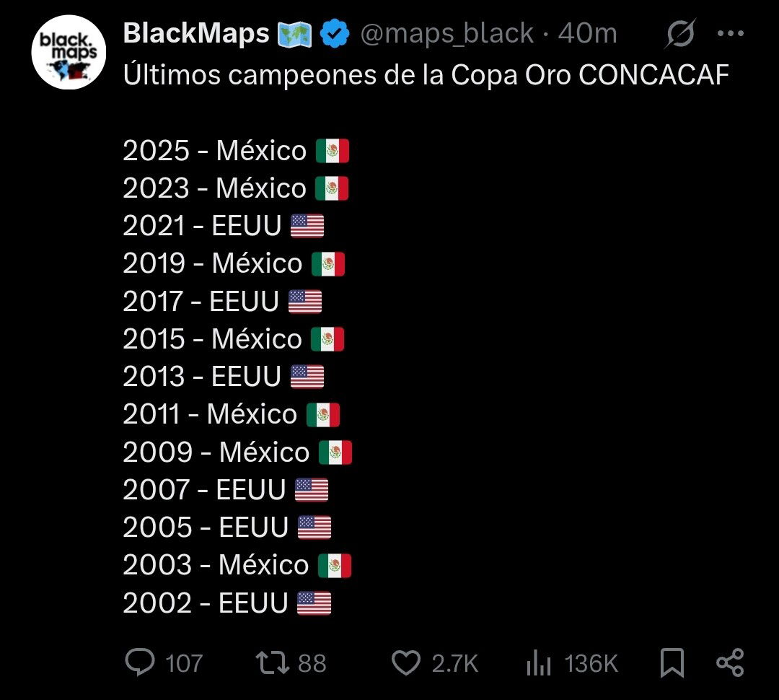
Task: View analytics via bar chart icon
Action: (539, 664)
